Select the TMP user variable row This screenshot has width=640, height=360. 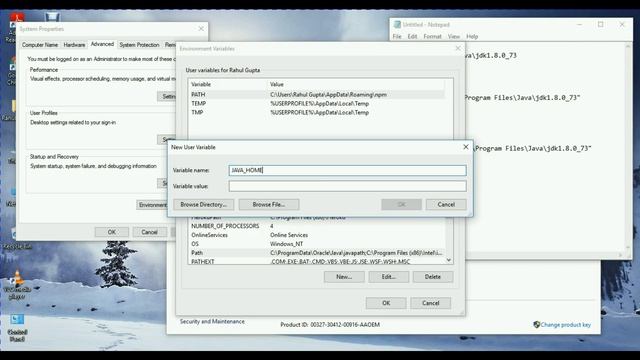[x=317, y=112]
